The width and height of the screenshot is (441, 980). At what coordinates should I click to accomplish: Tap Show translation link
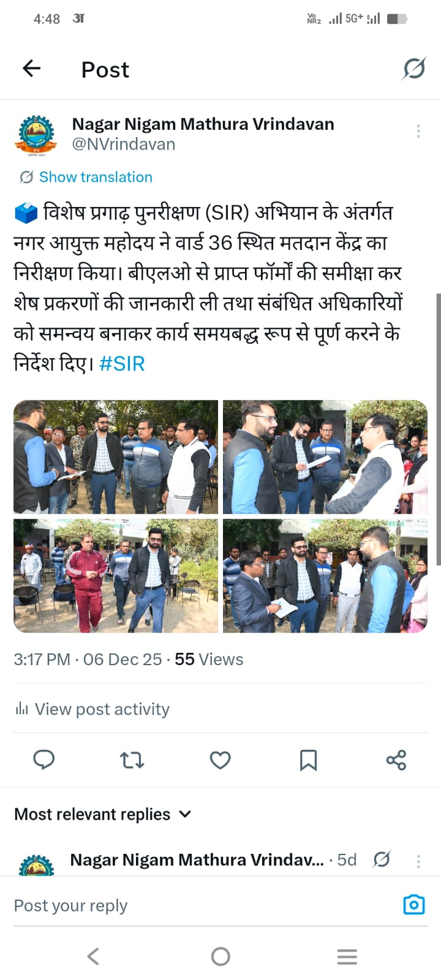[x=96, y=177]
